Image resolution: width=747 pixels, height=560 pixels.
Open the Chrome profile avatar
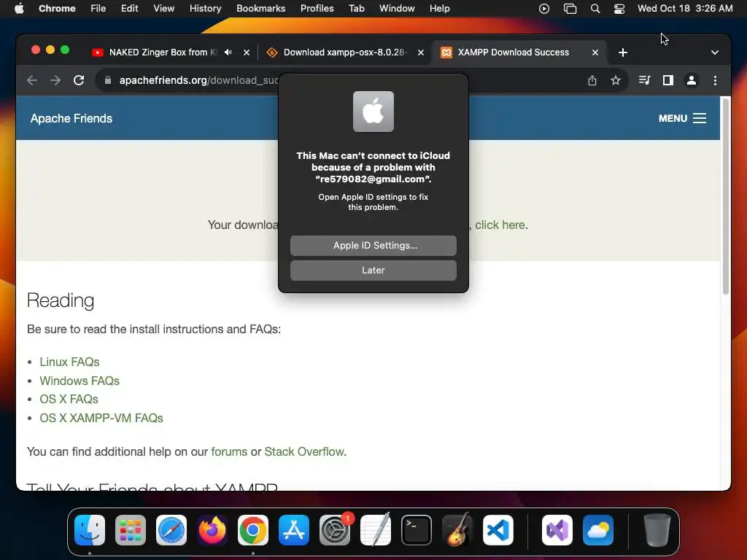point(692,80)
